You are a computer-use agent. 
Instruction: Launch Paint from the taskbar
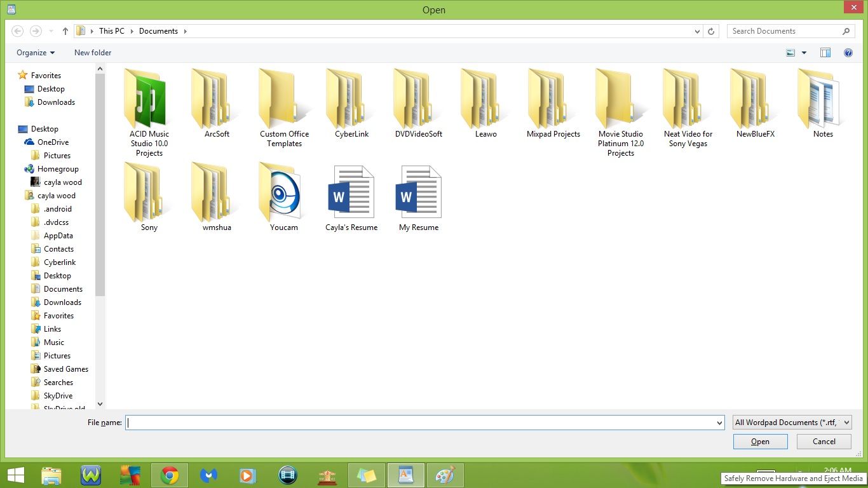445,475
